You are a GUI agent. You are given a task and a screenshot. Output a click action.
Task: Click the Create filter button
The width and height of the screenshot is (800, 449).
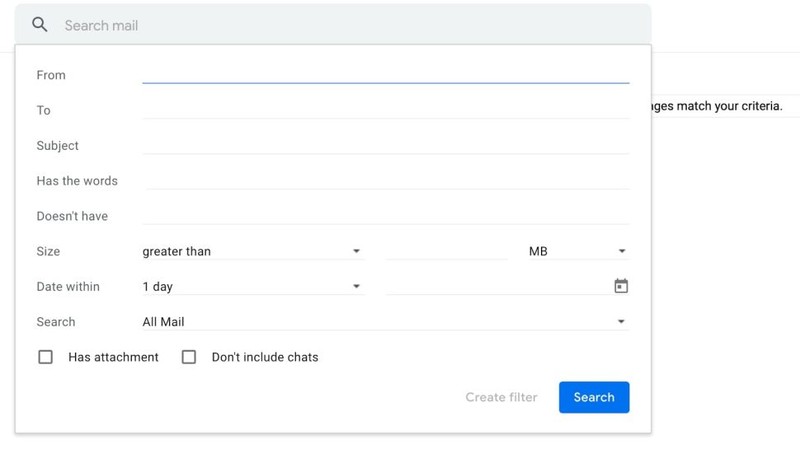[501, 397]
